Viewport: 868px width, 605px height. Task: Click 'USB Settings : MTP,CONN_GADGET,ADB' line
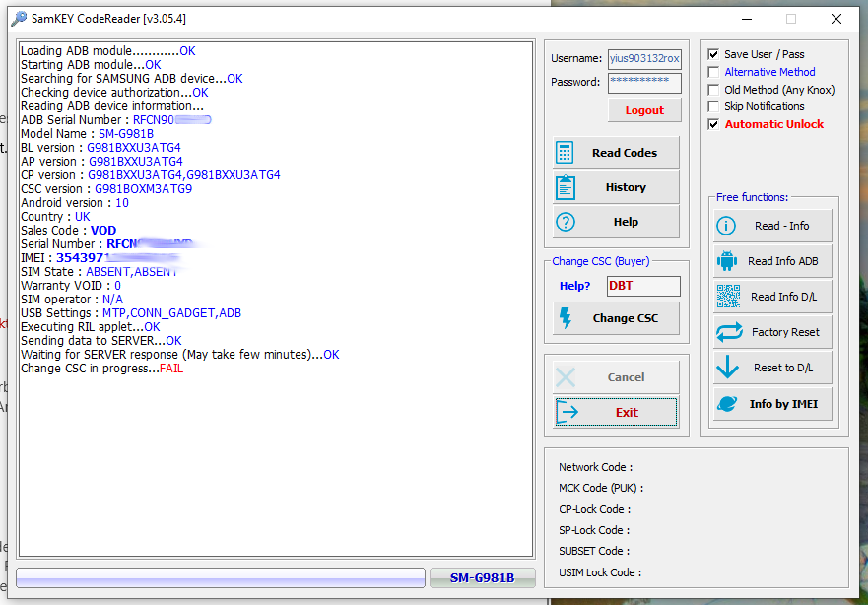pyautogui.click(x=131, y=313)
